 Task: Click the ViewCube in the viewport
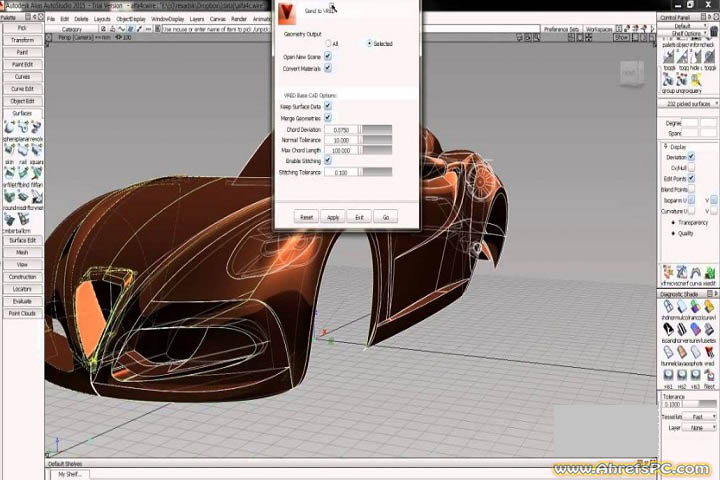click(x=631, y=73)
